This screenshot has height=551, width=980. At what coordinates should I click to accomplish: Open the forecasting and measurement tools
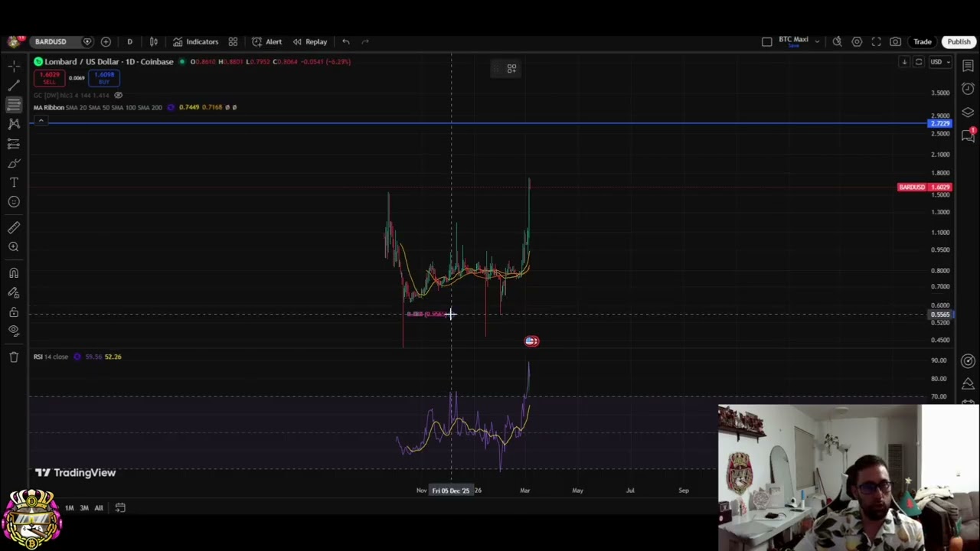[14, 143]
